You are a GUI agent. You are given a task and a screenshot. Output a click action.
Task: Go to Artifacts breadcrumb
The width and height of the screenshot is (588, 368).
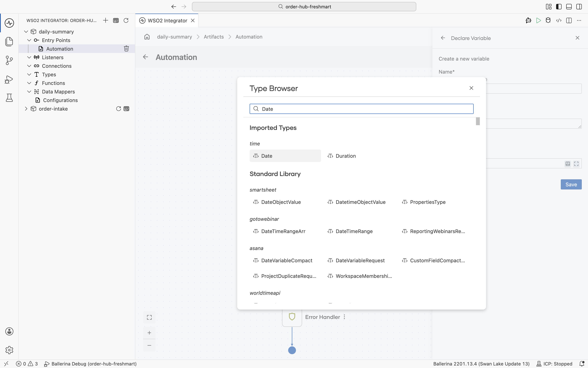pyautogui.click(x=213, y=37)
